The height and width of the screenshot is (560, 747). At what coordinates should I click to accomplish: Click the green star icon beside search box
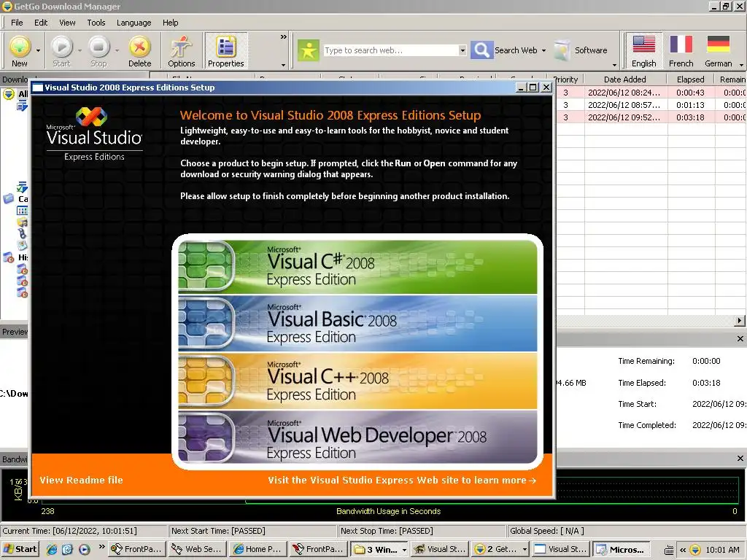(309, 50)
